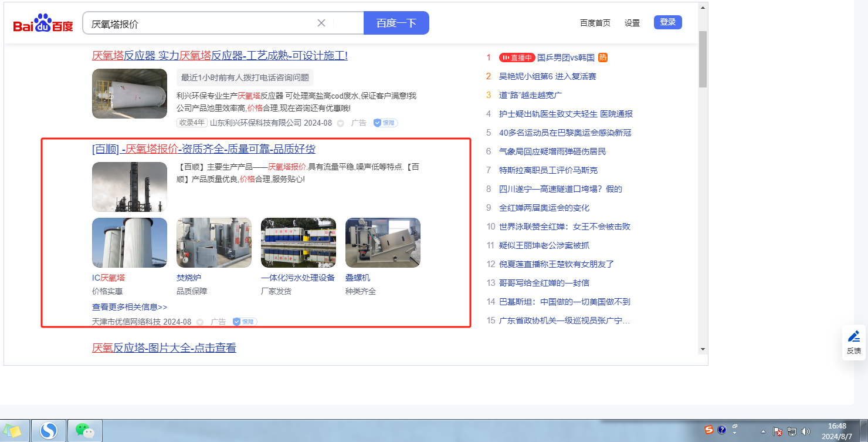Viewport: 868px width, 442px height.
Task: Click the white tank thumbnail of 利兴环保 ad
Action: pyautogui.click(x=130, y=94)
